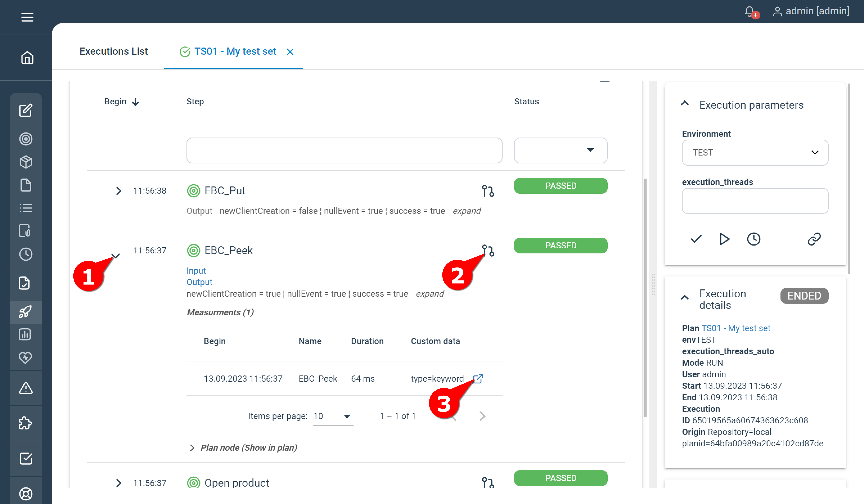The height and width of the screenshot is (504, 864).
Task: Click inside the execution_threads input field
Action: point(754,201)
